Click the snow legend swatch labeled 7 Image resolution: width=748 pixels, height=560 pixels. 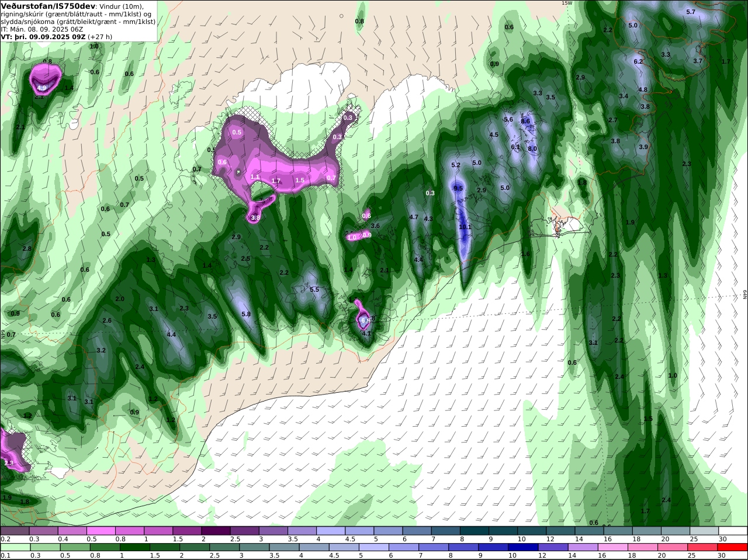(x=446, y=531)
